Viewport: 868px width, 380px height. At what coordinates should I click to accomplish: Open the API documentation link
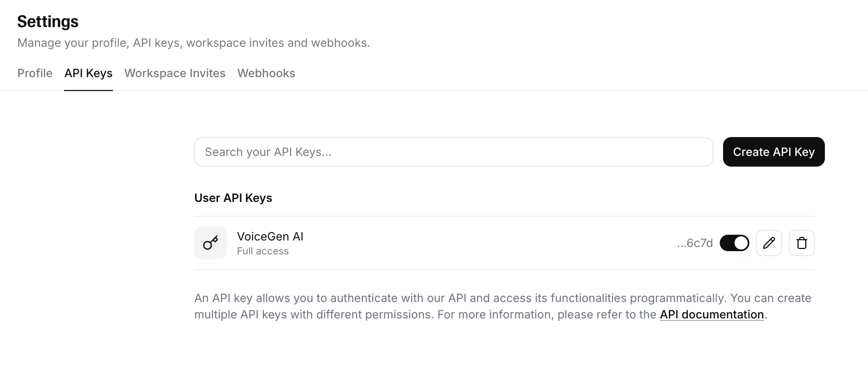click(712, 314)
